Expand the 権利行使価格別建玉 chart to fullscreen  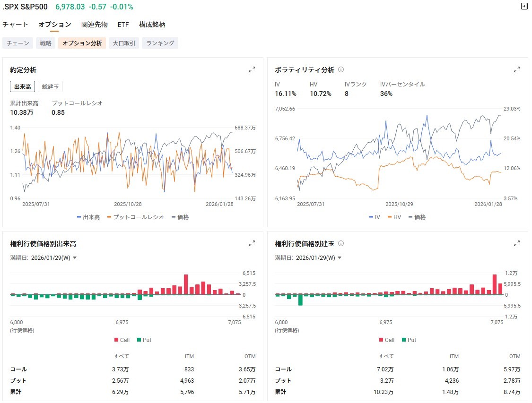pos(517,244)
